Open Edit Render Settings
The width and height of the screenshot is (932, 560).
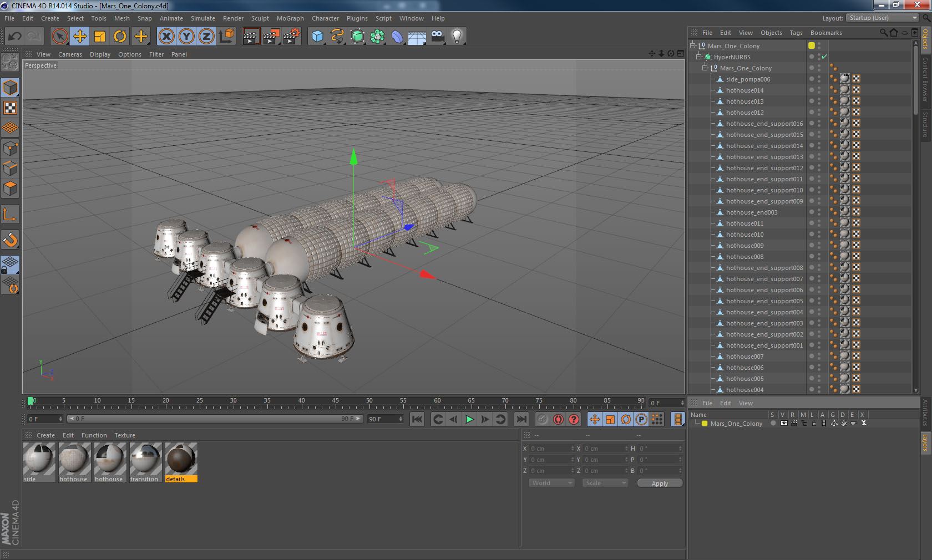click(x=292, y=37)
